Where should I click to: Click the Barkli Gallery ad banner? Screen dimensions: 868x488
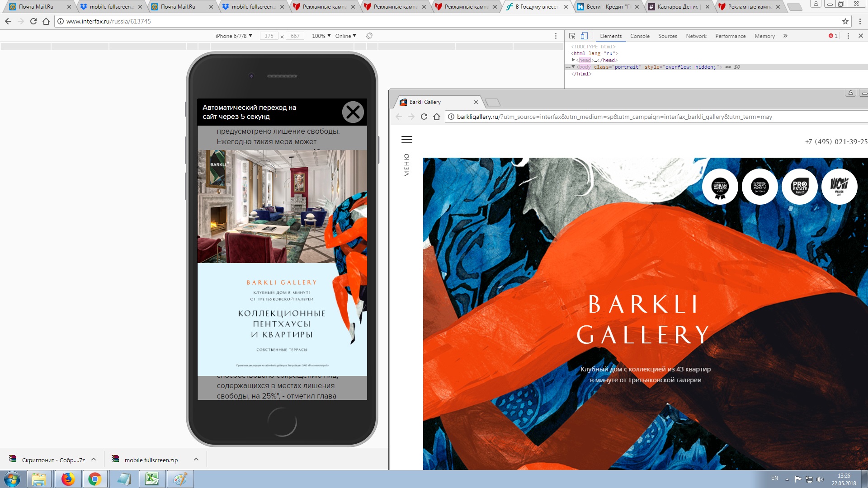click(282, 263)
